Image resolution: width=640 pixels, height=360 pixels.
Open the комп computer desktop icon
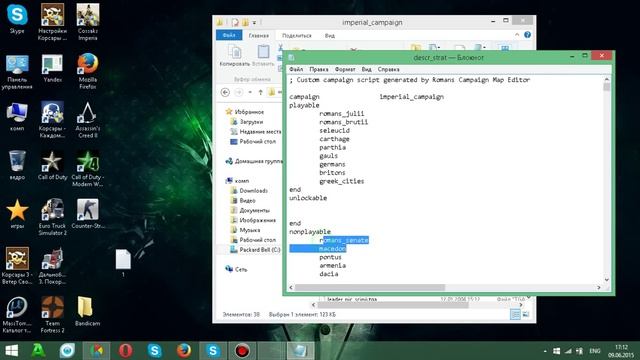pyautogui.click(x=17, y=117)
